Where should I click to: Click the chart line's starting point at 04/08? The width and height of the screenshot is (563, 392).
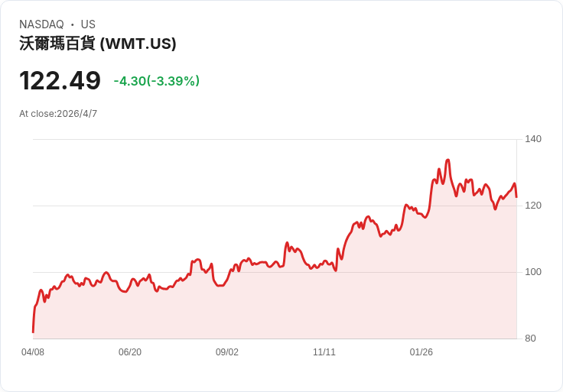click(33, 332)
